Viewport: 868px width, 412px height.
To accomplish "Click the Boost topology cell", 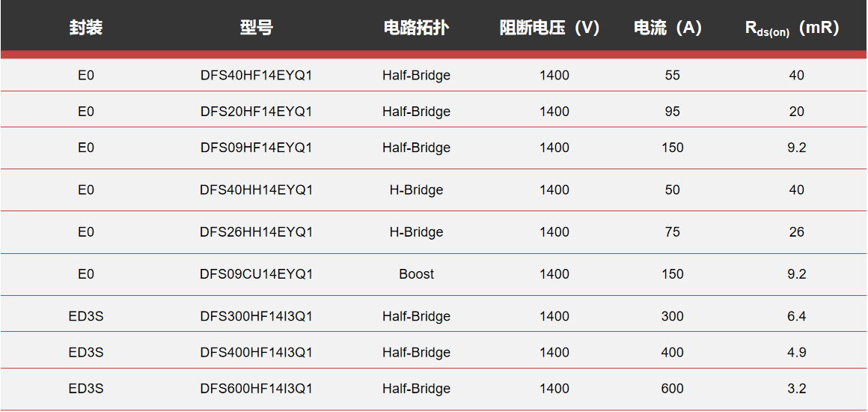I will tap(416, 274).
